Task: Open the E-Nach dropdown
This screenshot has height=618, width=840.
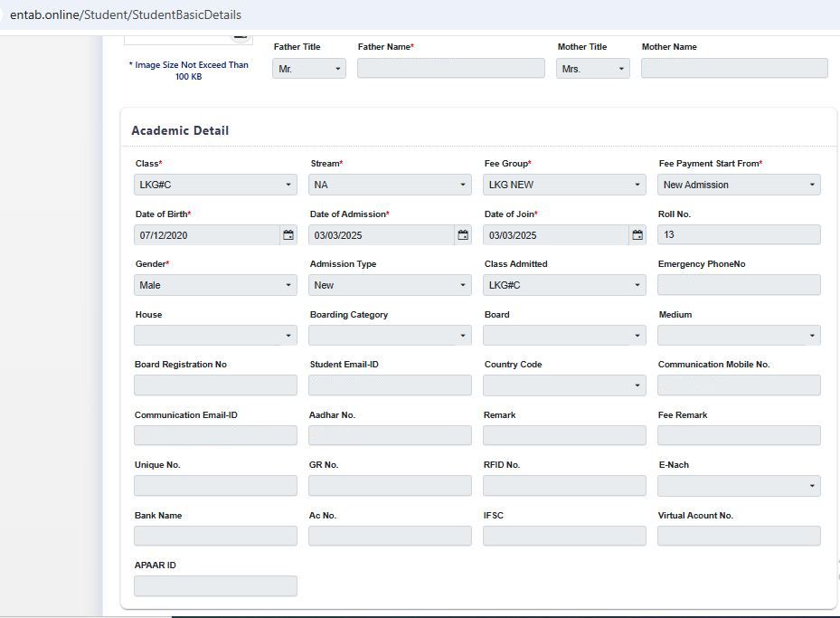Action: tap(739, 486)
